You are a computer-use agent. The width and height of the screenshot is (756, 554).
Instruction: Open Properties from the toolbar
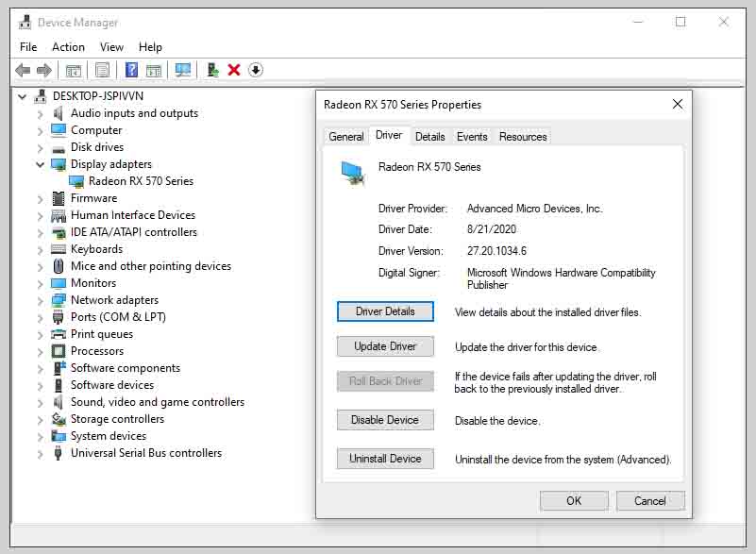[101, 69]
